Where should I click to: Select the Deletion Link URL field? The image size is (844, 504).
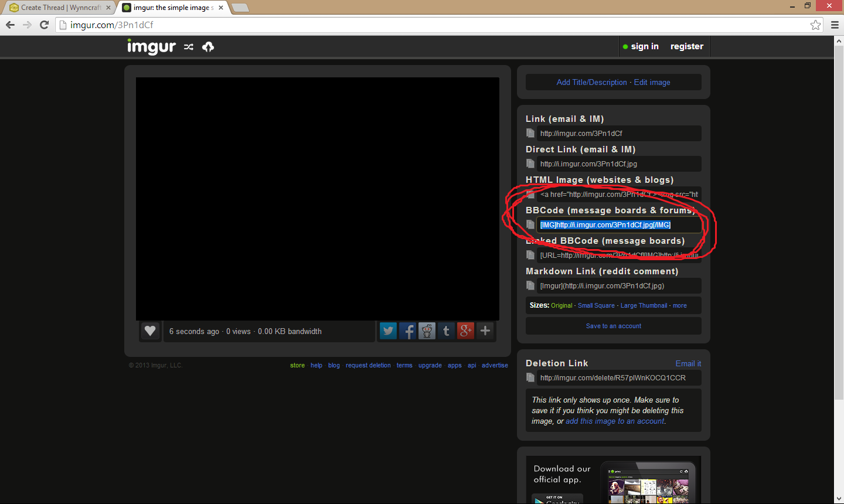click(x=619, y=377)
